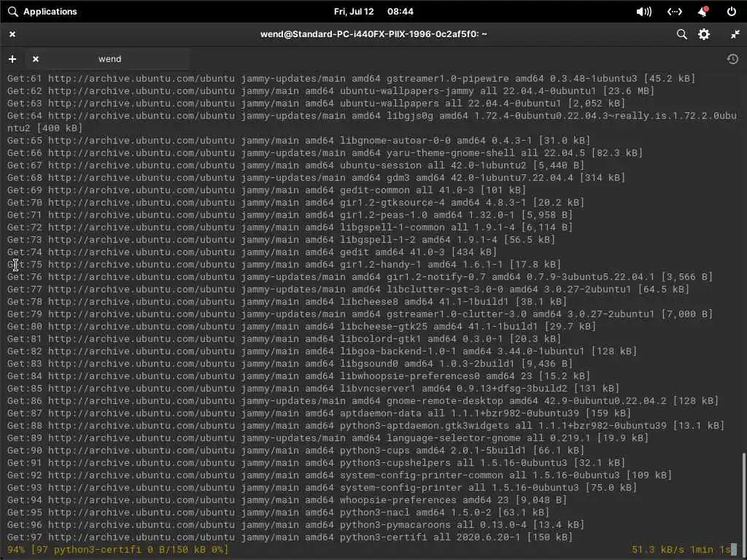This screenshot has height=560, width=747.
Task: Click the gir1.2-peas-1.0 line
Action: coord(290,214)
